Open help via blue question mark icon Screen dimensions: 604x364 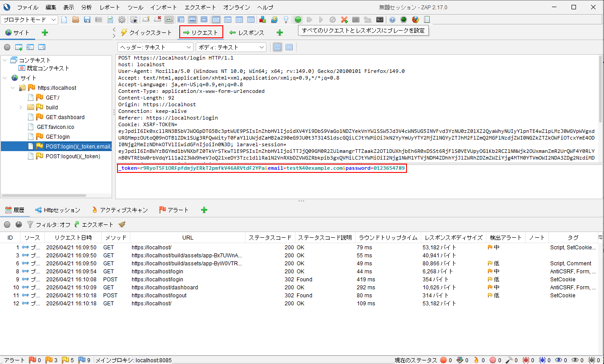click(x=392, y=20)
